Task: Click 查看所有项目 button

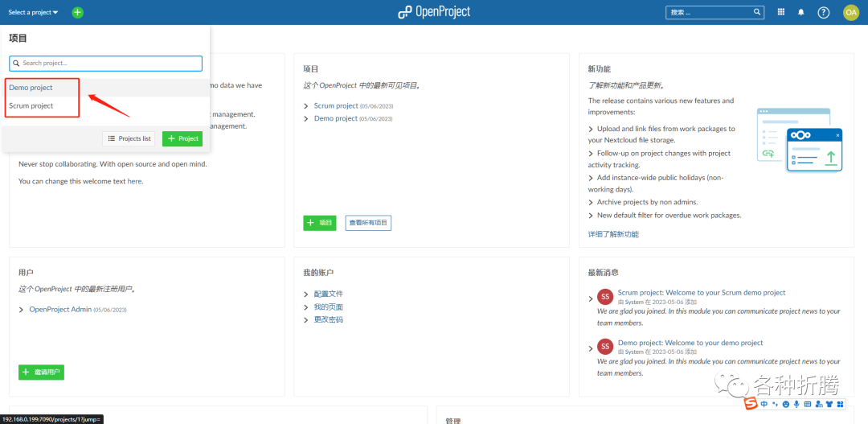Action: click(x=368, y=223)
